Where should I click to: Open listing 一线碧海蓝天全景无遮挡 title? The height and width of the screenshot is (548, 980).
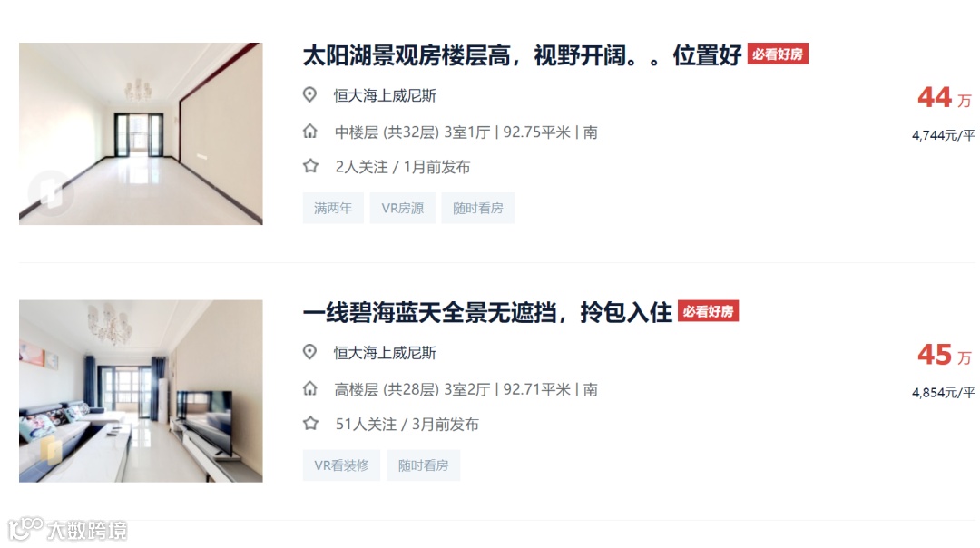pyautogui.click(x=487, y=312)
